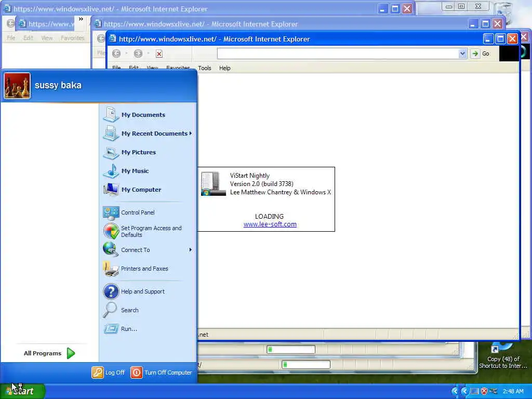
Task: Click the second tray expand arrow
Action: [464, 391]
